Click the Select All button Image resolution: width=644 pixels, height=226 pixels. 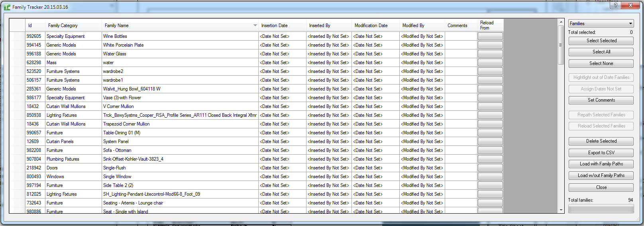[x=601, y=52]
